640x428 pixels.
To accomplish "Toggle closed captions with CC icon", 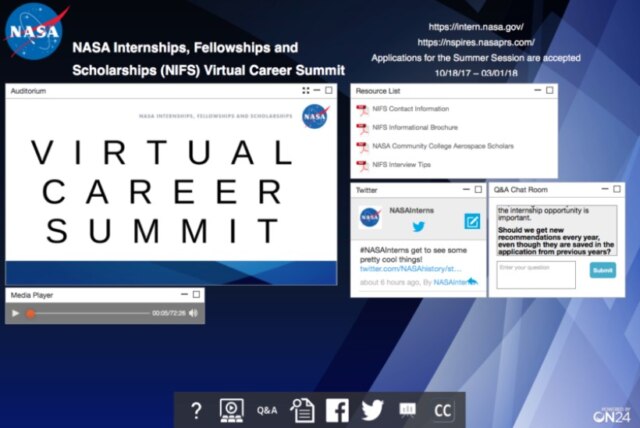I will pyautogui.click(x=443, y=410).
